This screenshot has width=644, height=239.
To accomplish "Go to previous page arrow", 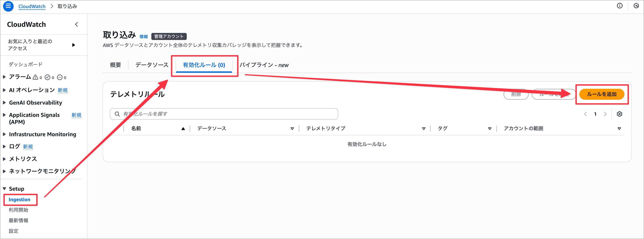I will click(585, 114).
